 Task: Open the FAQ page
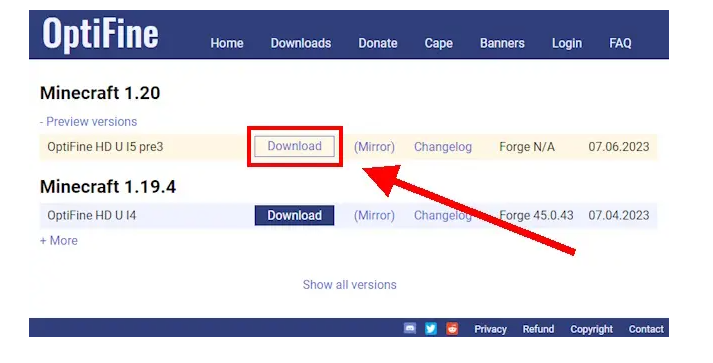(620, 43)
